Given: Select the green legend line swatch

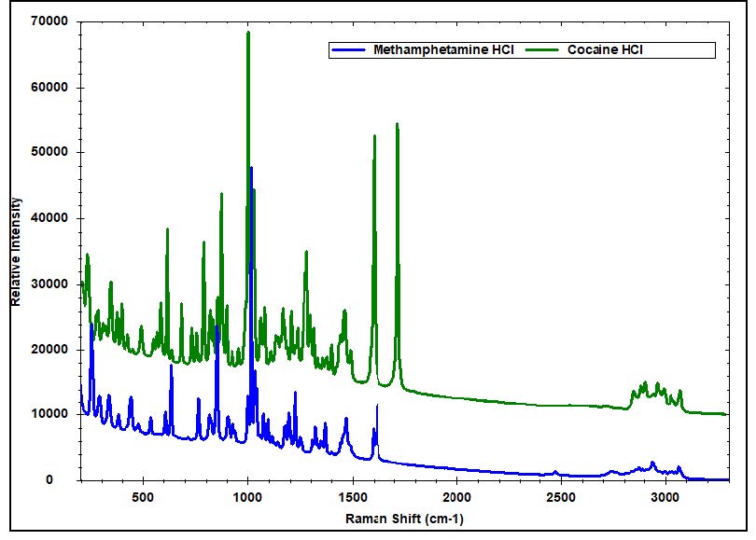Looking at the screenshot, I should [544, 49].
